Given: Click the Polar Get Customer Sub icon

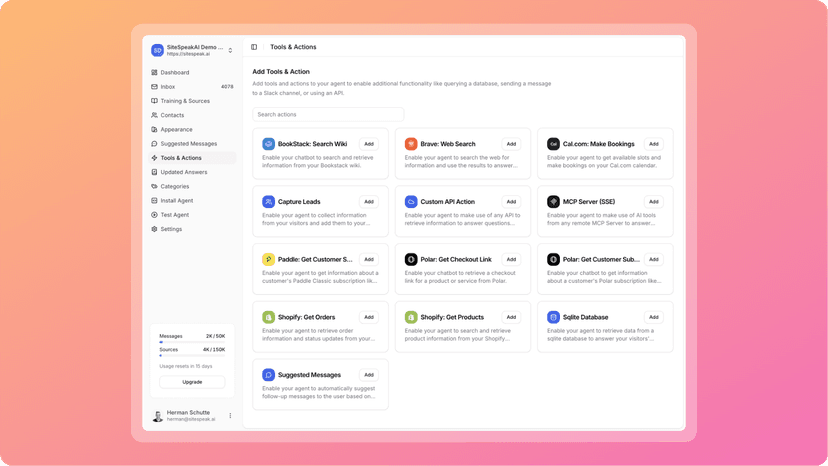Looking at the screenshot, I should click(x=553, y=259).
